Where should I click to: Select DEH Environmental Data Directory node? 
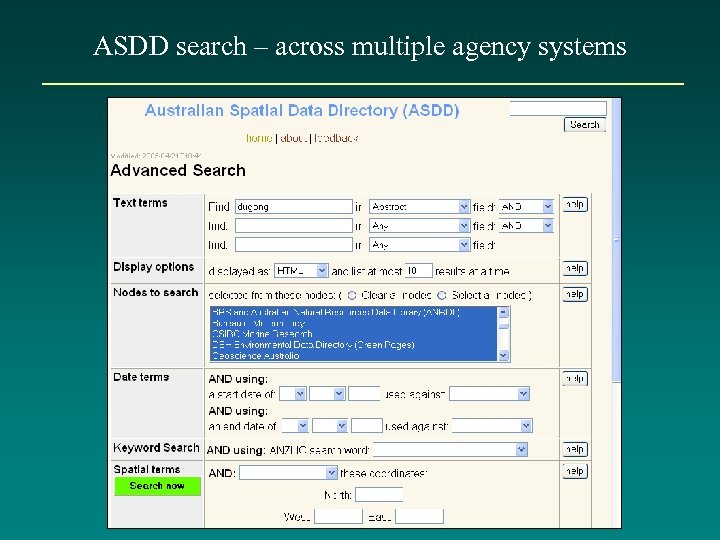click(x=354, y=345)
